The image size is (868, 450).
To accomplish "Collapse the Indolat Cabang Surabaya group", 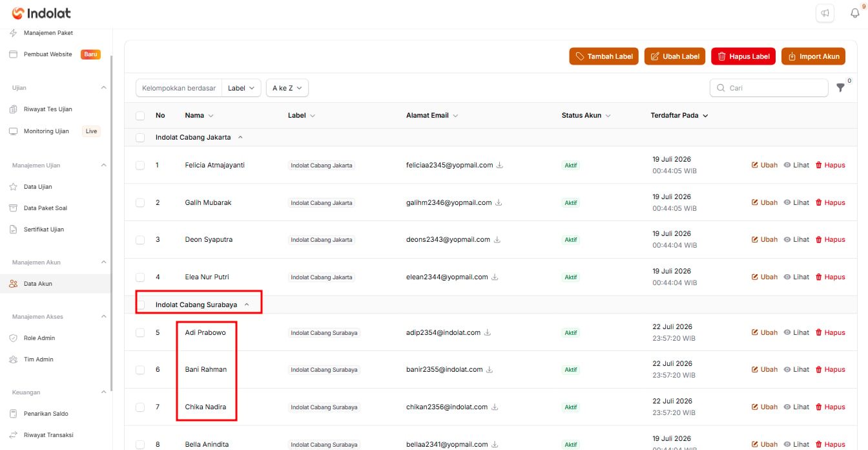I will click(x=247, y=305).
